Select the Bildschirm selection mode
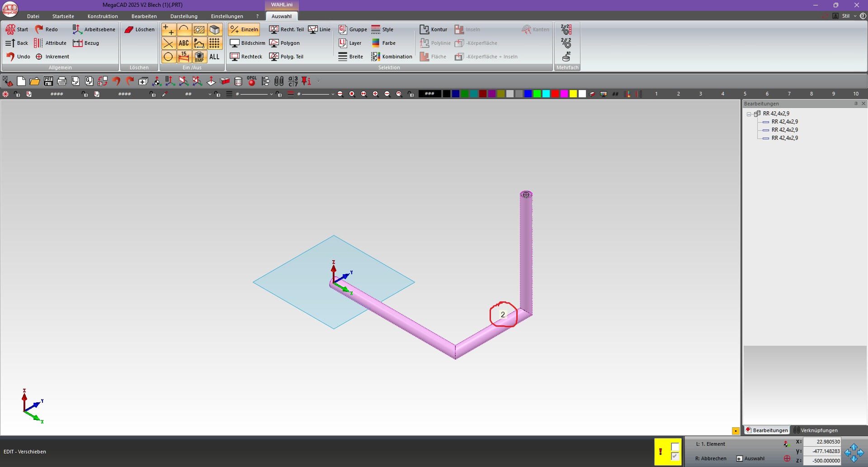Image resolution: width=868 pixels, height=467 pixels. (x=247, y=43)
